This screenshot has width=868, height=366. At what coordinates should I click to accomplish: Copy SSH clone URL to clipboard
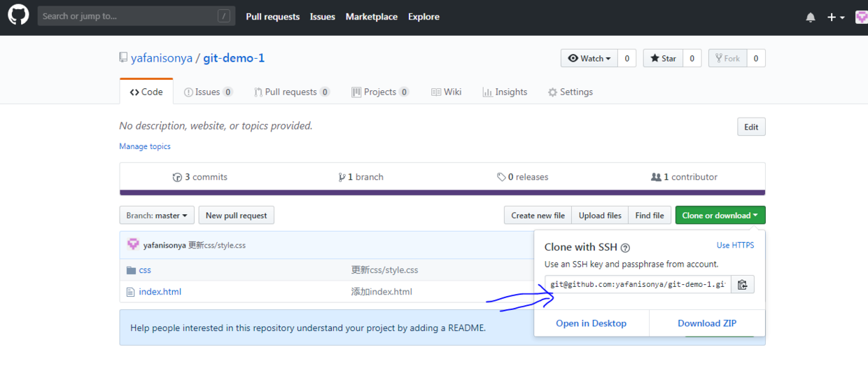click(743, 284)
